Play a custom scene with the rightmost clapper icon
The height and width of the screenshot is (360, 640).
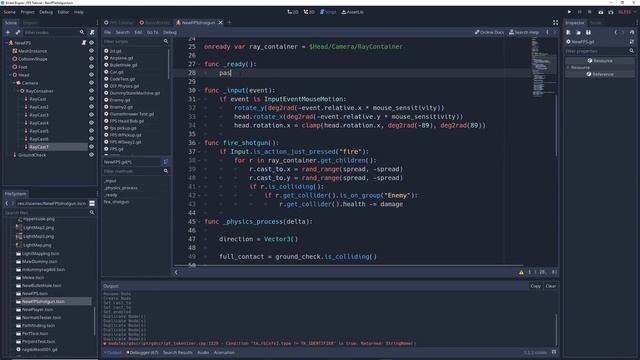pyautogui.click(x=611, y=12)
